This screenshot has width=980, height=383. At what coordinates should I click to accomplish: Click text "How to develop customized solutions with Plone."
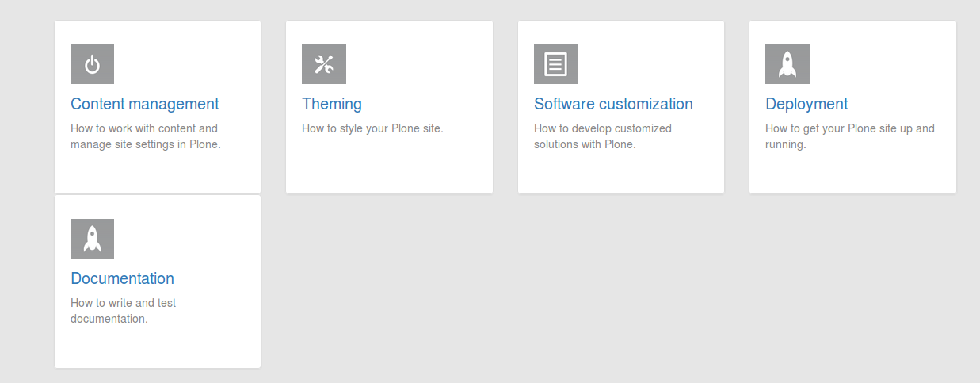pos(603,136)
